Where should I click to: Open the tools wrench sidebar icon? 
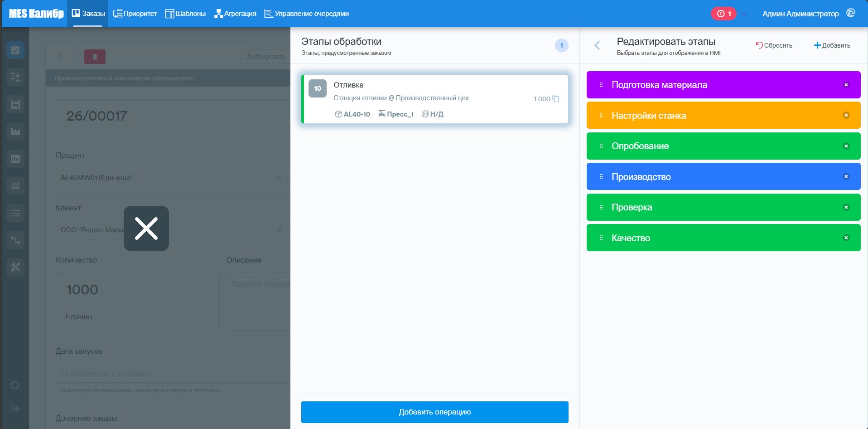(x=15, y=267)
